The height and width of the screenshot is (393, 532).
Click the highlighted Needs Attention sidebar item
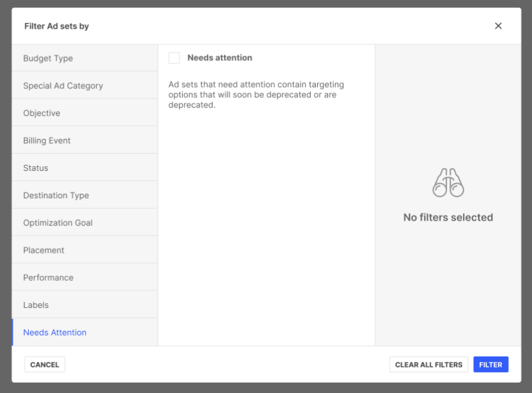[54, 333]
